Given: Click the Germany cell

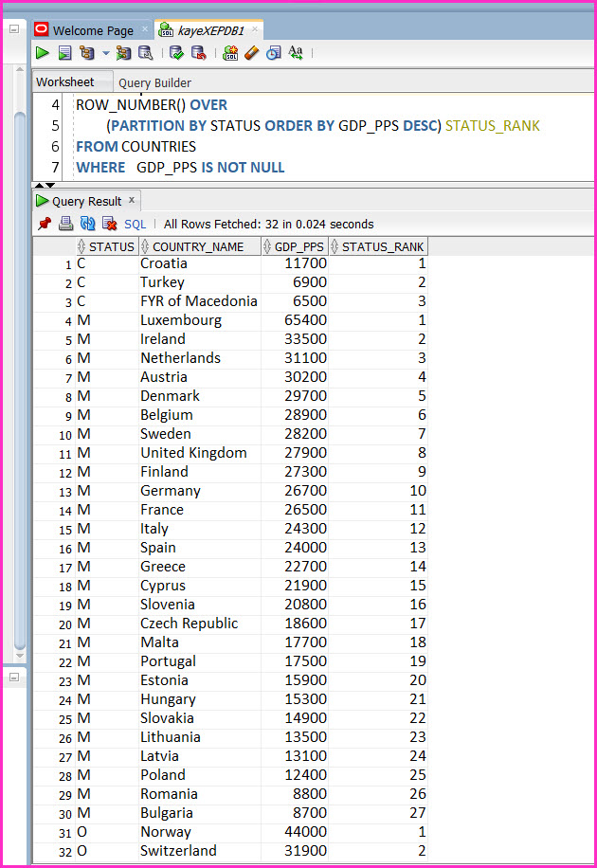Looking at the screenshot, I should click(199, 491).
